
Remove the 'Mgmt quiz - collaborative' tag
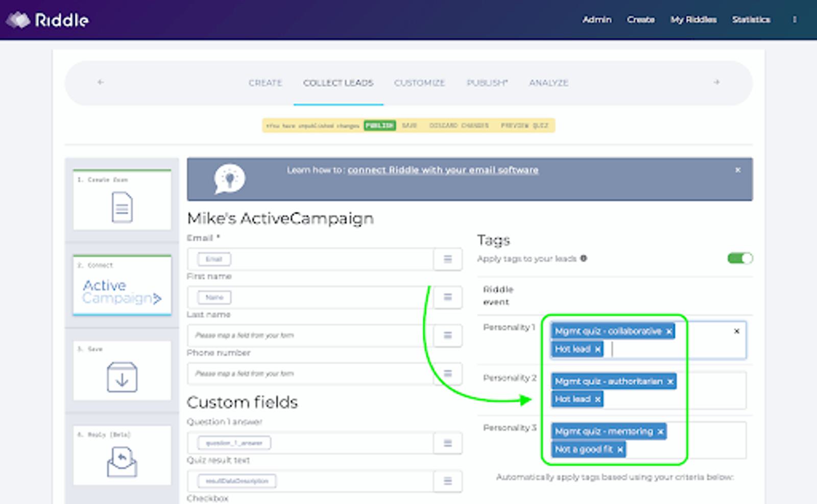pos(669,332)
